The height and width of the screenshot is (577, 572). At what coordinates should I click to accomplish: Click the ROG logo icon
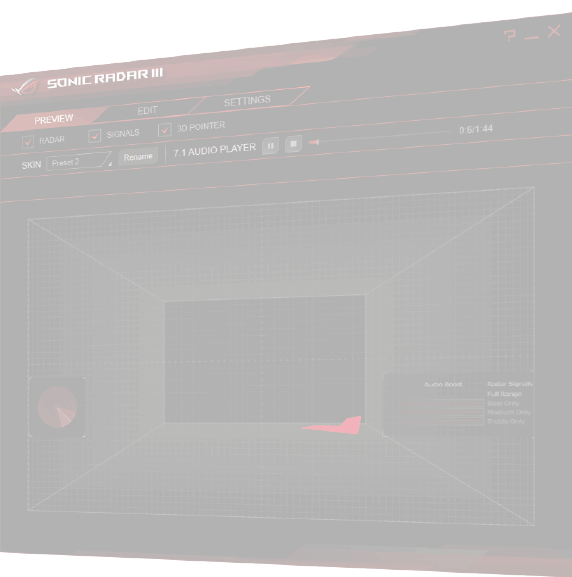pyautogui.click(x=24, y=87)
